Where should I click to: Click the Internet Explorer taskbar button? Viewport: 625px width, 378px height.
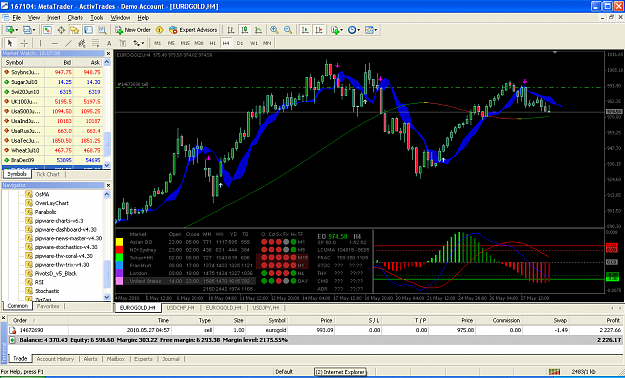(340, 372)
